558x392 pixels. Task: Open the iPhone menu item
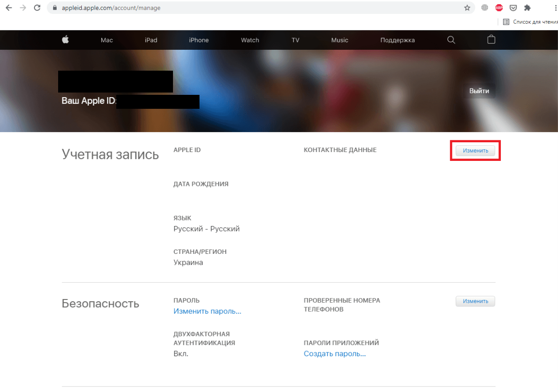[199, 40]
